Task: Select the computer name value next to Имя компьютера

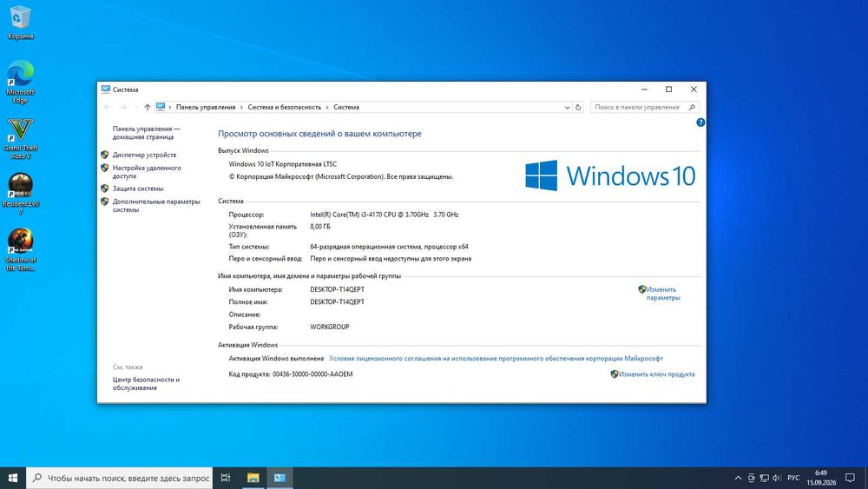Action: coord(337,289)
